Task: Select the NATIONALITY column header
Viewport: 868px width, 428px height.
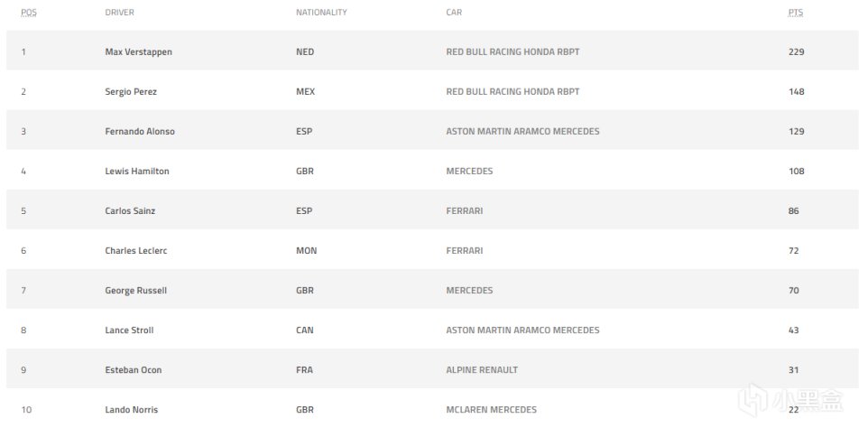Action: coord(321,13)
